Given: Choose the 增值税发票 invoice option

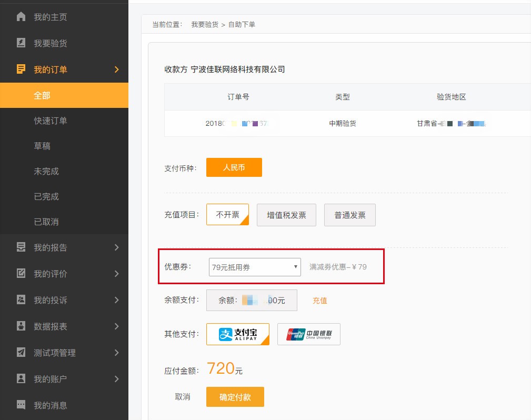Looking at the screenshot, I should (x=286, y=215).
